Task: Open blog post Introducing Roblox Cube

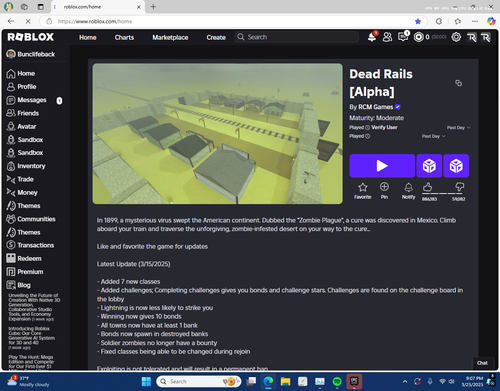Action: (x=31, y=338)
